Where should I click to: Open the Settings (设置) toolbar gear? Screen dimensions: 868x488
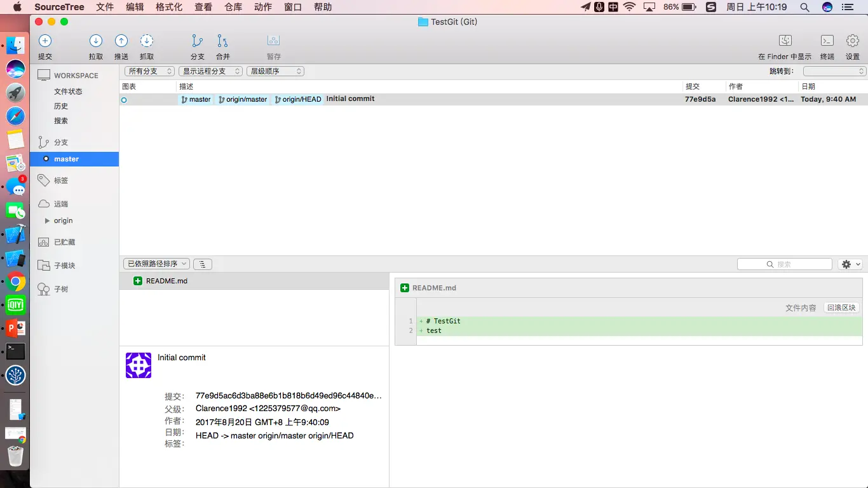tap(853, 41)
